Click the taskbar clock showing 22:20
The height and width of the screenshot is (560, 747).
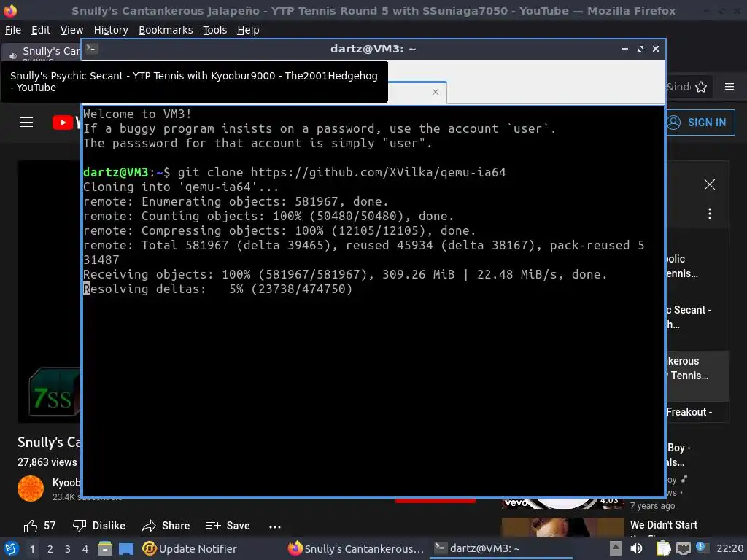[729, 548]
